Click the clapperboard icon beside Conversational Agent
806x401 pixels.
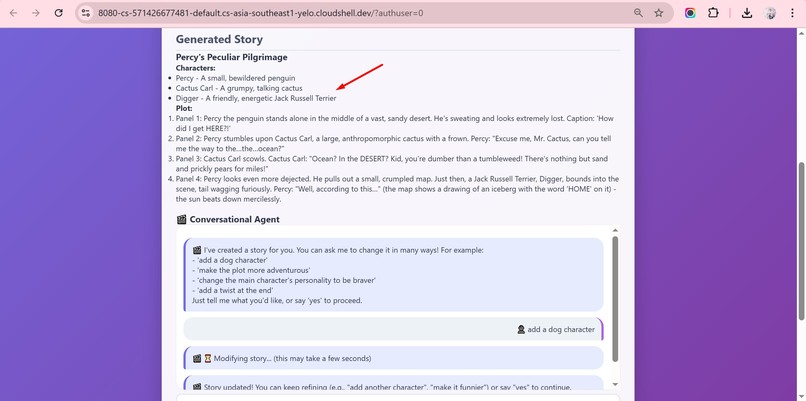pyautogui.click(x=181, y=220)
